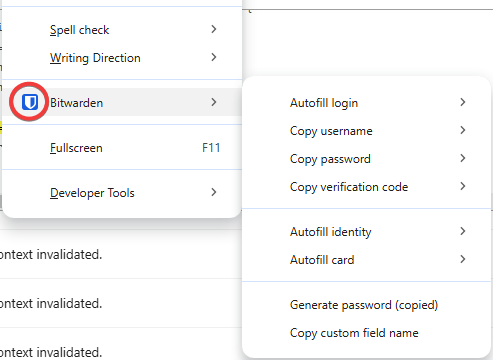Expand arrow beside Copy verification code

[x=463, y=186]
